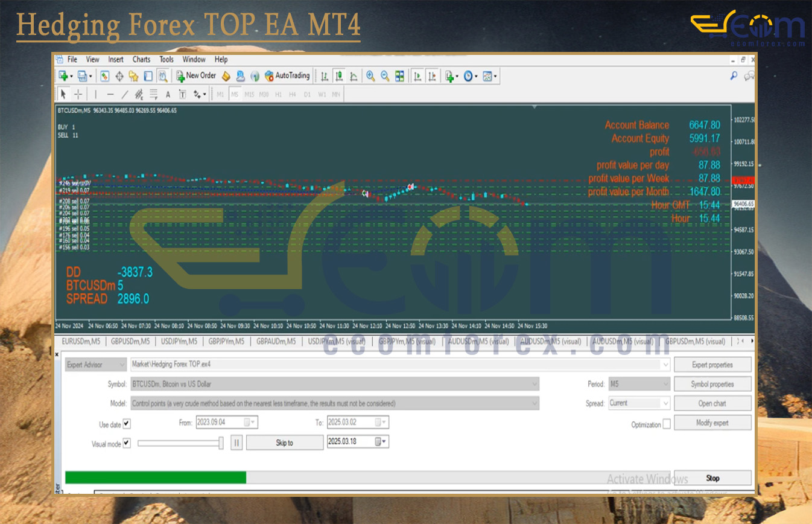Uncheck the Use date checkbox
The image size is (812, 524).
[126, 424]
